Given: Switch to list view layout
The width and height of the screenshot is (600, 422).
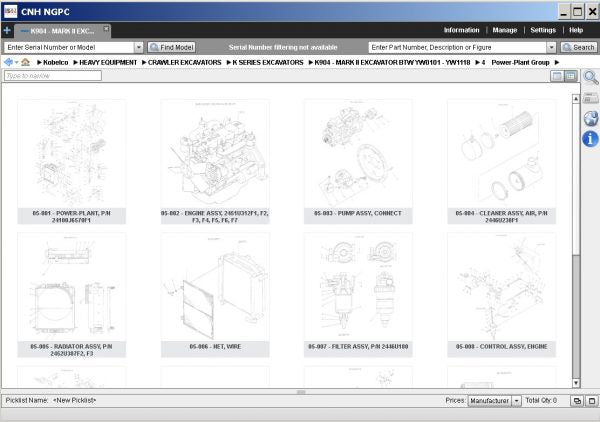Looking at the screenshot, I should pyautogui.click(x=557, y=76).
